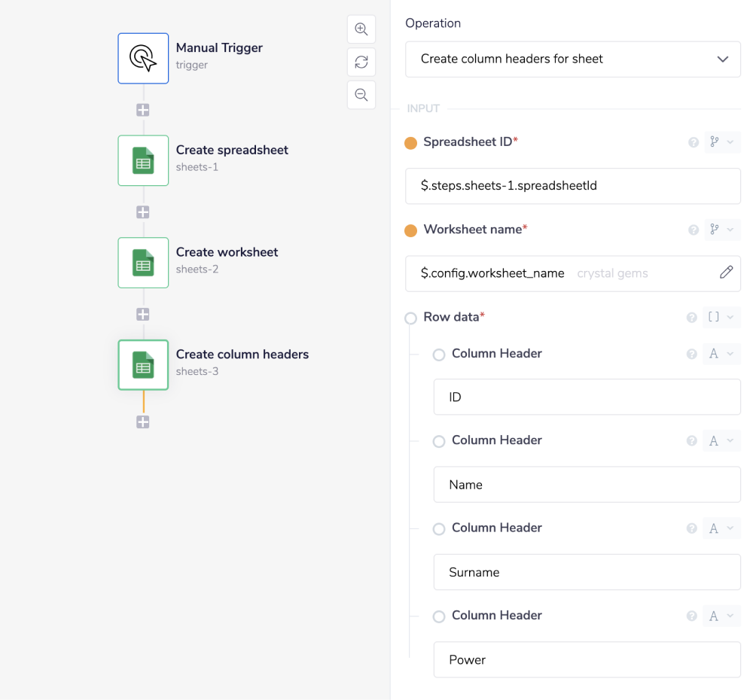Viewport: 753px width, 700px height.
Task: Toggle the circle indicator beside Row data
Action: [x=410, y=318]
